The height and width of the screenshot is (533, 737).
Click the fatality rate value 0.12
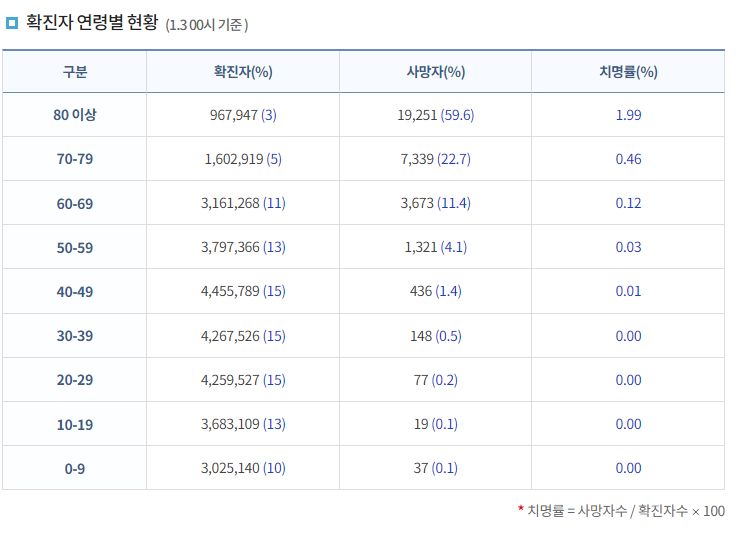628,203
